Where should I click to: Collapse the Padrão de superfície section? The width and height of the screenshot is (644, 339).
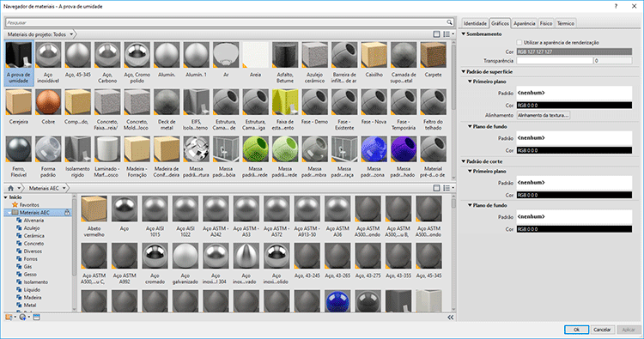coord(464,71)
